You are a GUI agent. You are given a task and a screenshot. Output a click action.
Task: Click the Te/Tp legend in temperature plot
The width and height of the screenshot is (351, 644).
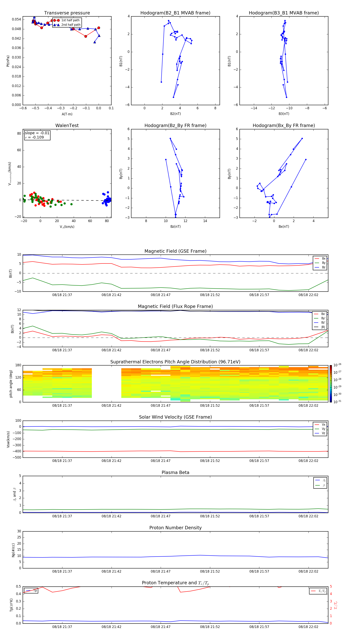click(318, 591)
